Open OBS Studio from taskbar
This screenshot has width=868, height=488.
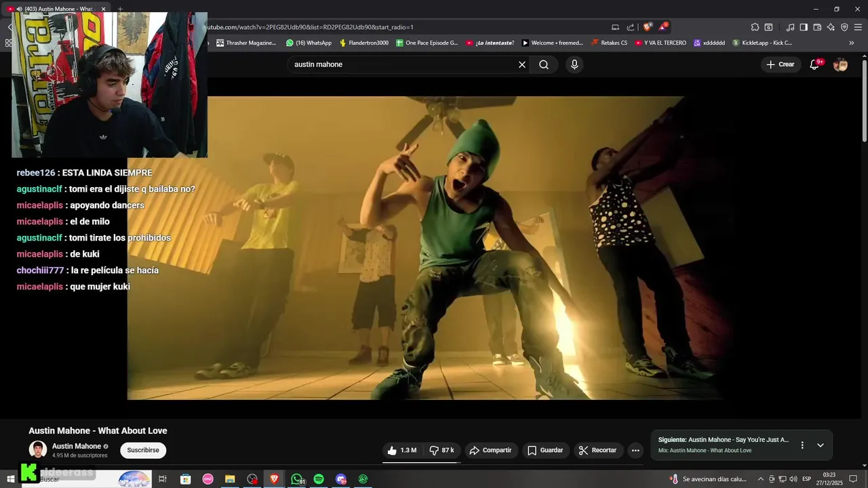click(252, 479)
